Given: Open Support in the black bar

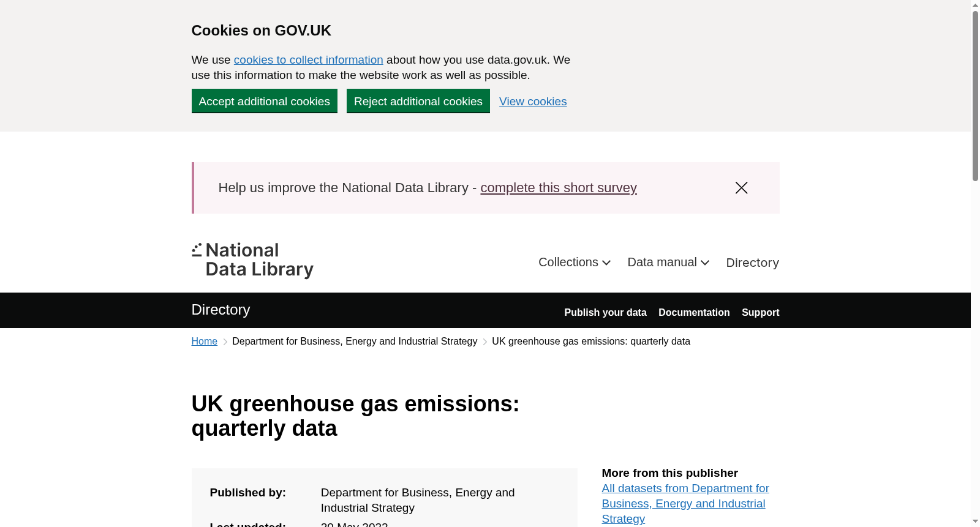Looking at the screenshot, I should (760, 312).
